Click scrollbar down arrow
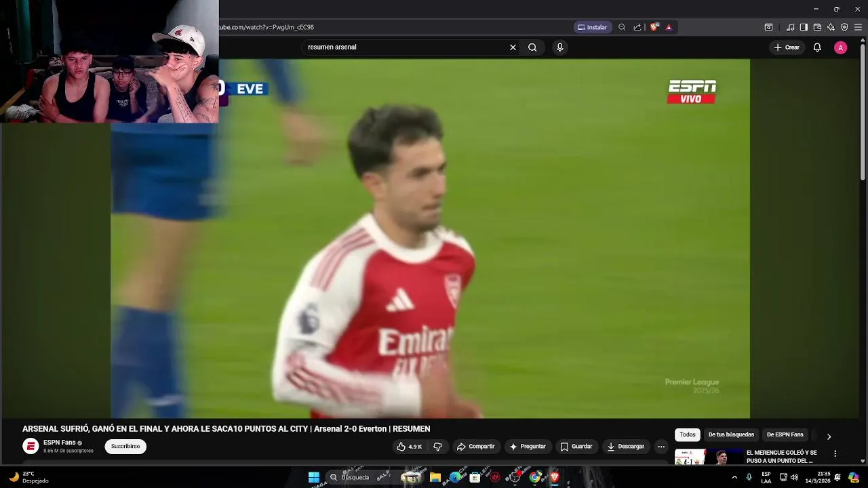This screenshot has height=488, width=868. point(863,461)
